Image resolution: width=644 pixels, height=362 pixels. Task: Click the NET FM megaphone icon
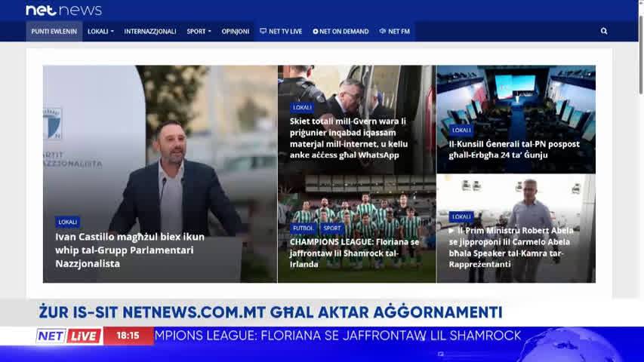click(382, 31)
